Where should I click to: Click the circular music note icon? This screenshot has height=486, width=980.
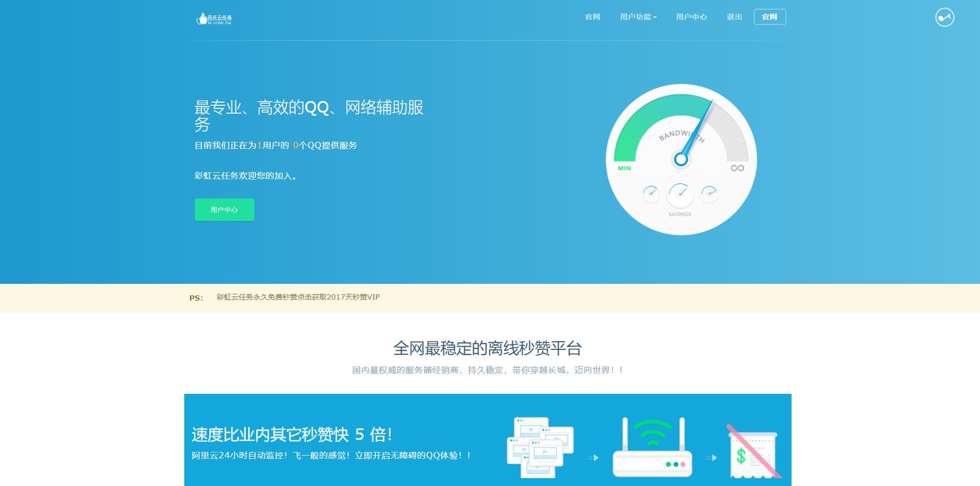pos(944,17)
